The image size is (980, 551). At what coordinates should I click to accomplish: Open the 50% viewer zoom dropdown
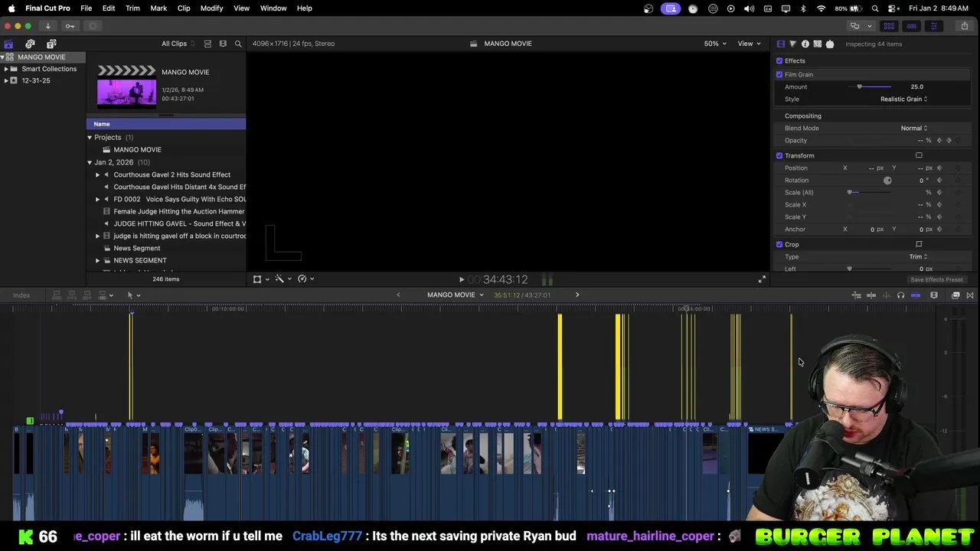click(x=715, y=44)
